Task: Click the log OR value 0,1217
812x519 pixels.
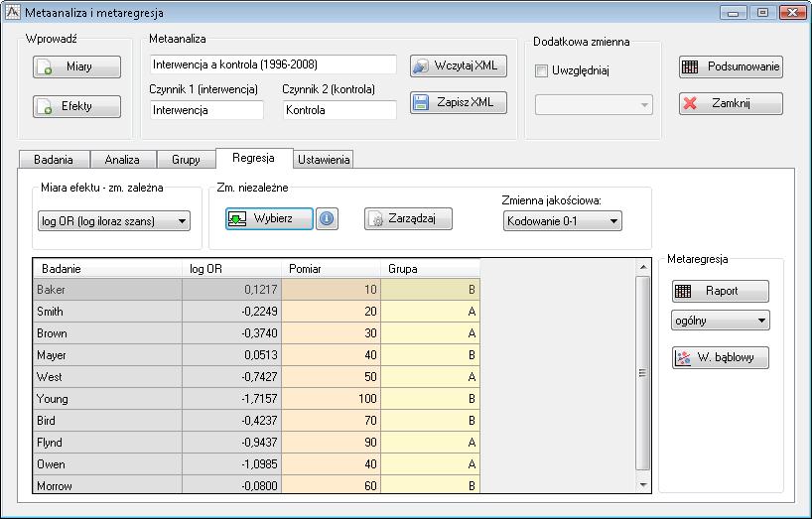Action: click(x=232, y=289)
